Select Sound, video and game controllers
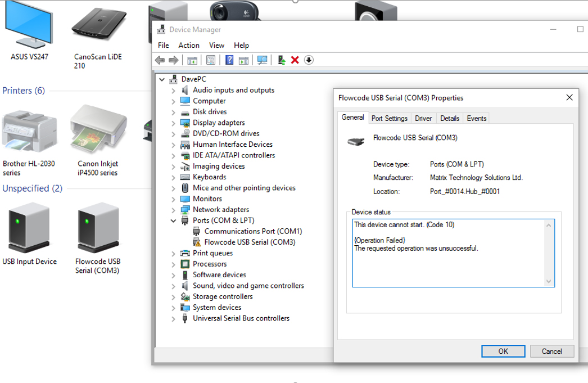Screen dimensions: 588x383 coord(248,286)
